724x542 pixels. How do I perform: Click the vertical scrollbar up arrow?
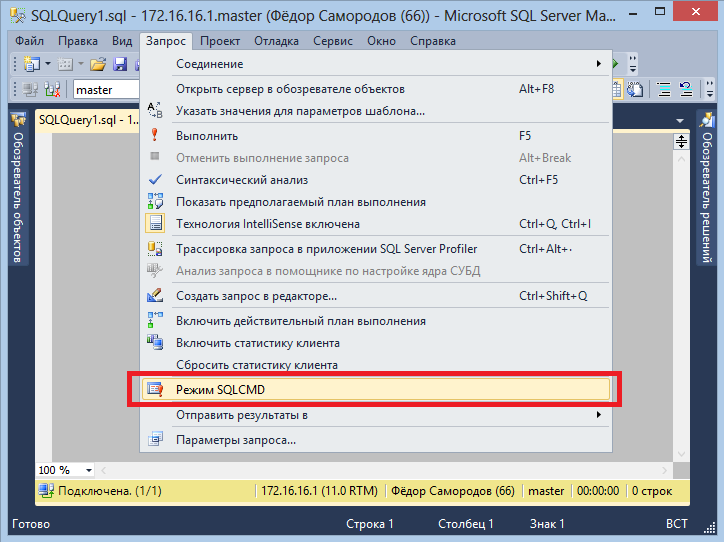point(682,159)
